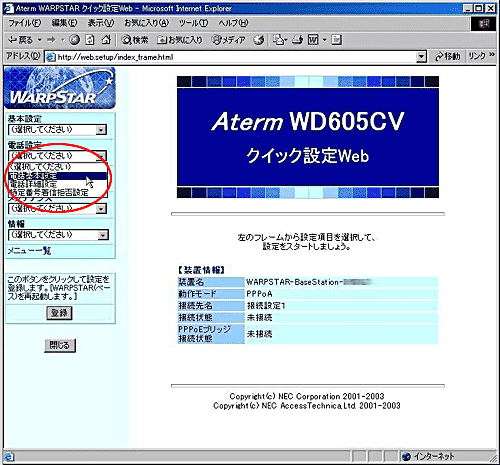Open the 検索 search toolbar button
500x465 pixels.
pyautogui.click(x=134, y=40)
